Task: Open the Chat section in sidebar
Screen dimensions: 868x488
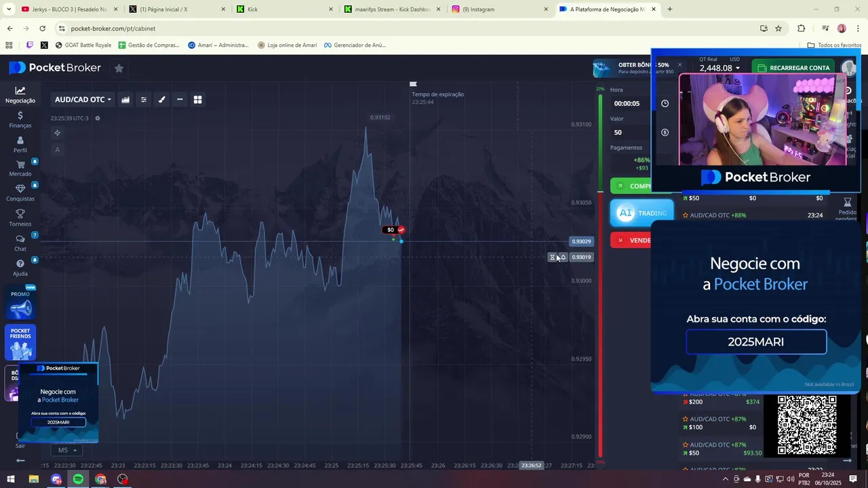Action: click(x=20, y=243)
